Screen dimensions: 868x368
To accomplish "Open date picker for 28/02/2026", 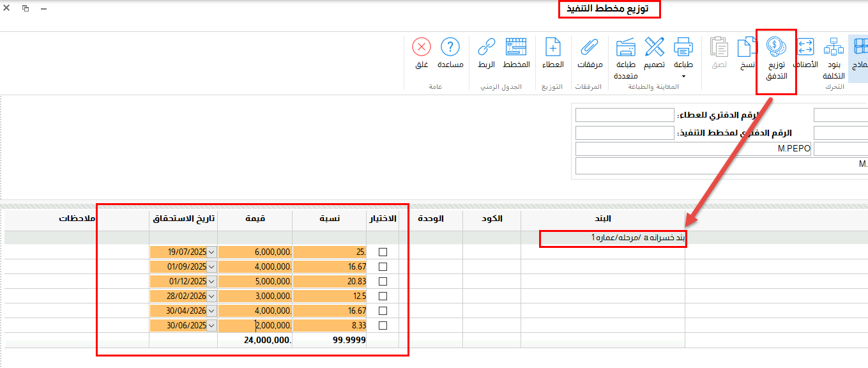I will click(x=212, y=296).
